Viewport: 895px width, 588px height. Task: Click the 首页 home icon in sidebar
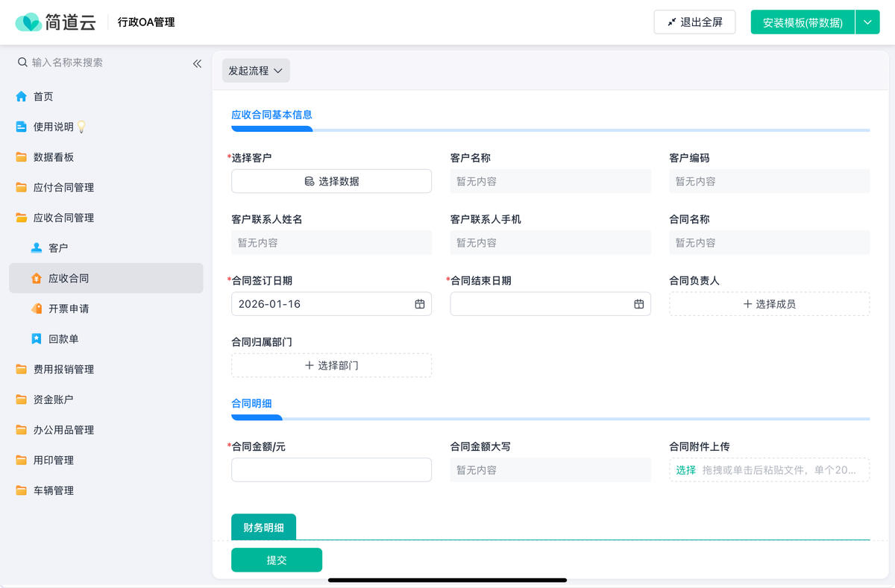(22, 96)
